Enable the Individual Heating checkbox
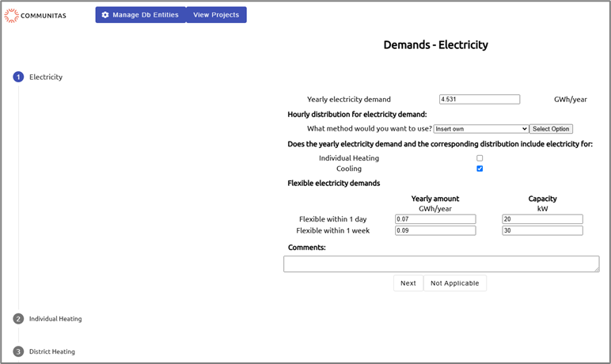Viewport: 611px width, 364px height. tap(480, 158)
